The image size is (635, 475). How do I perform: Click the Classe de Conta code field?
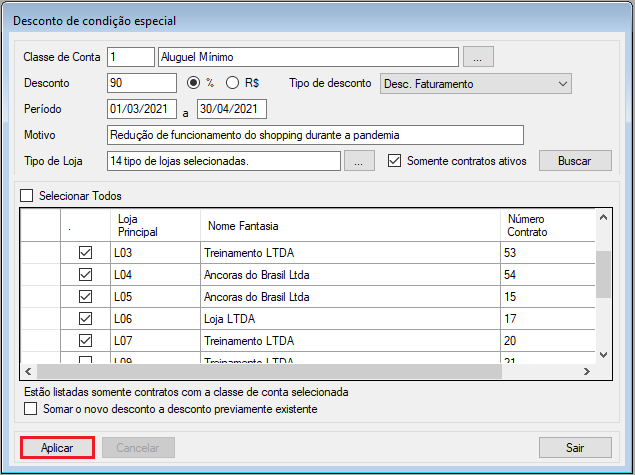point(131,57)
